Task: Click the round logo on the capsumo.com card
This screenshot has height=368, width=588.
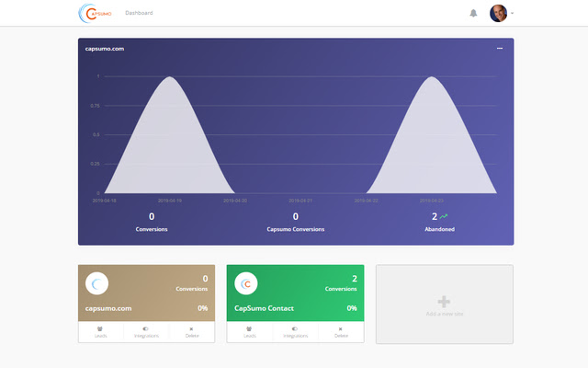Action: [x=96, y=283]
